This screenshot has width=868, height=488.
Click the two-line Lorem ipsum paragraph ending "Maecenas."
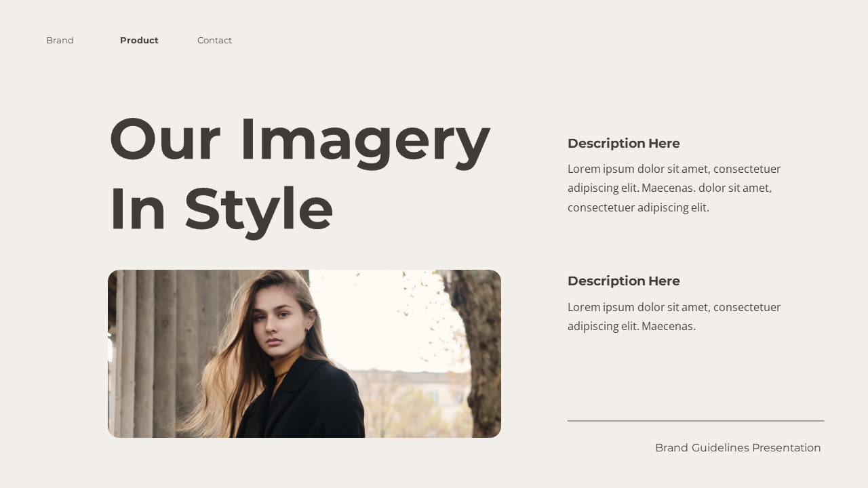coord(674,317)
